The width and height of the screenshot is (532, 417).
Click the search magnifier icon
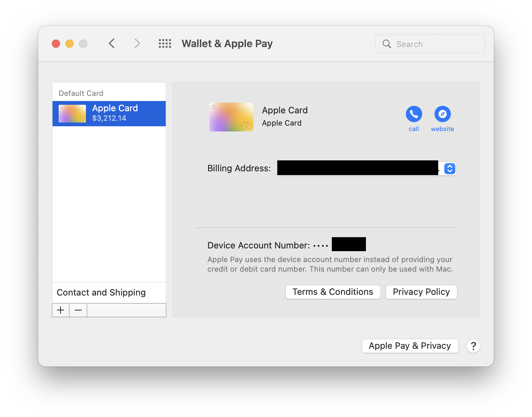pos(387,44)
